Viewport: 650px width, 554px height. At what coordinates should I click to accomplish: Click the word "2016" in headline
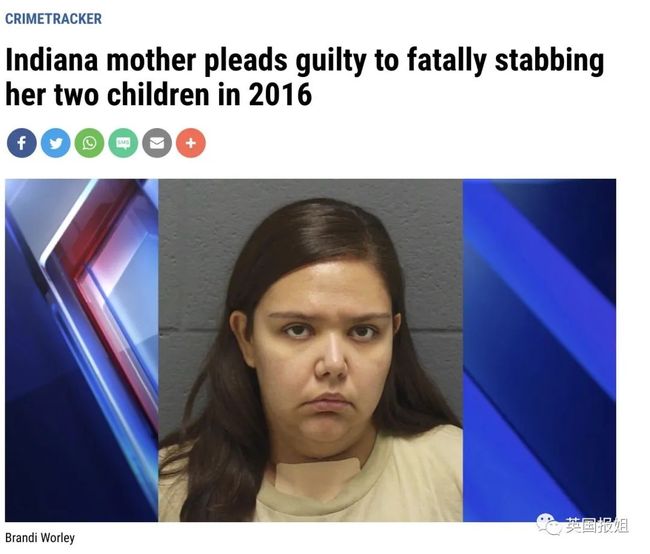(x=280, y=95)
